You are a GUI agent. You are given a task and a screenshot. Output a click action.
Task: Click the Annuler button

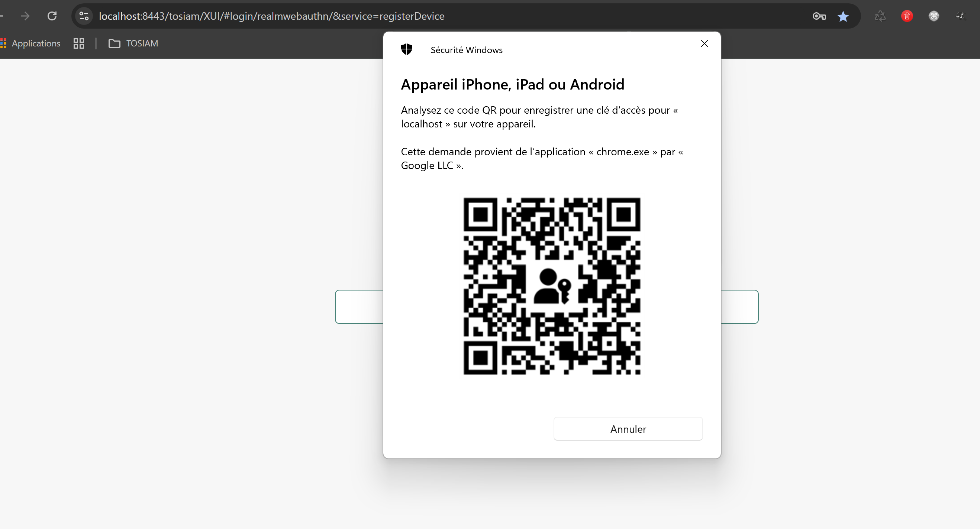pyautogui.click(x=628, y=429)
